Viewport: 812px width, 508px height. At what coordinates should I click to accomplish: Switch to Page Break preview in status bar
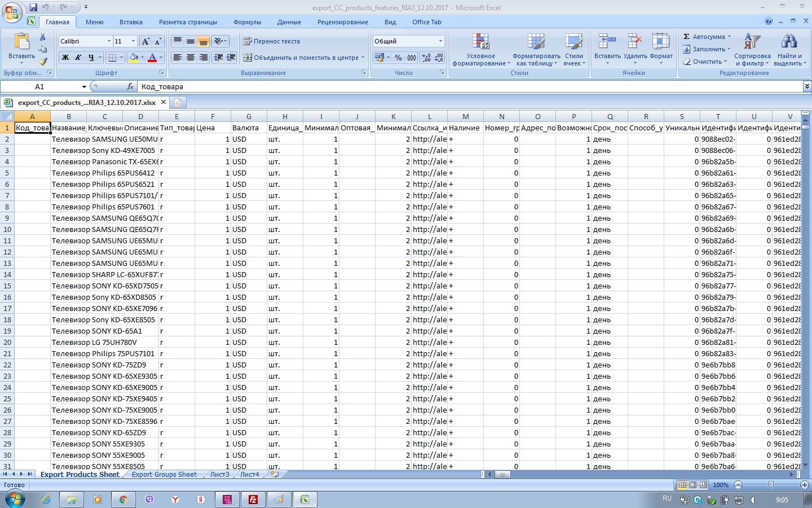coord(703,485)
